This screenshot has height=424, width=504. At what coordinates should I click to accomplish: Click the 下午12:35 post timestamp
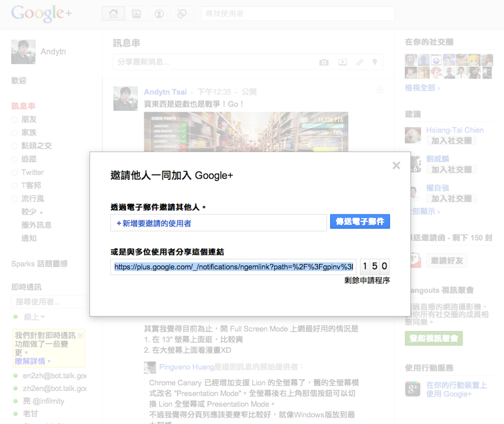coord(214,92)
